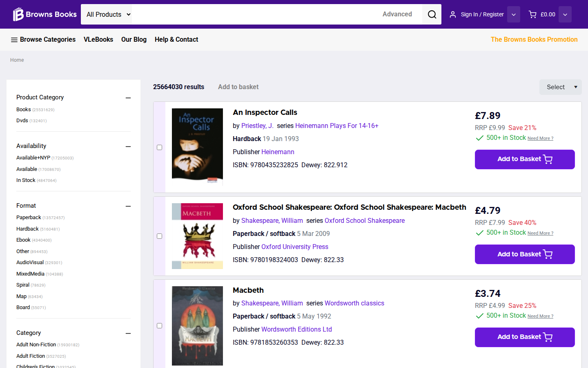Collapse the Availability filter section
The width and height of the screenshot is (588, 368).
pyautogui.click(x=128, y=146)
